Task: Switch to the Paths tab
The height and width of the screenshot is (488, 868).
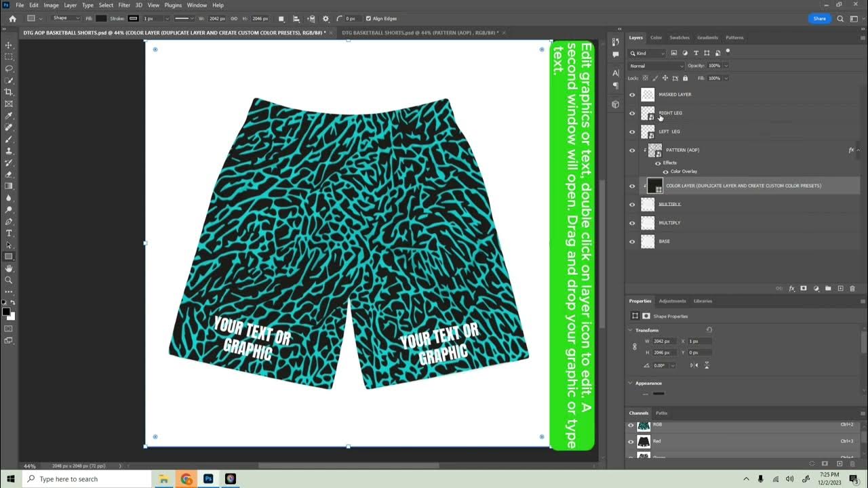Action: [661, 413]
